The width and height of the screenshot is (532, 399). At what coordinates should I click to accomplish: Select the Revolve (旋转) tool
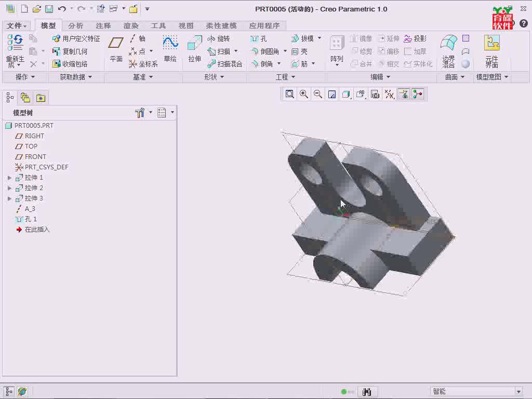click(x=219, y=38)
